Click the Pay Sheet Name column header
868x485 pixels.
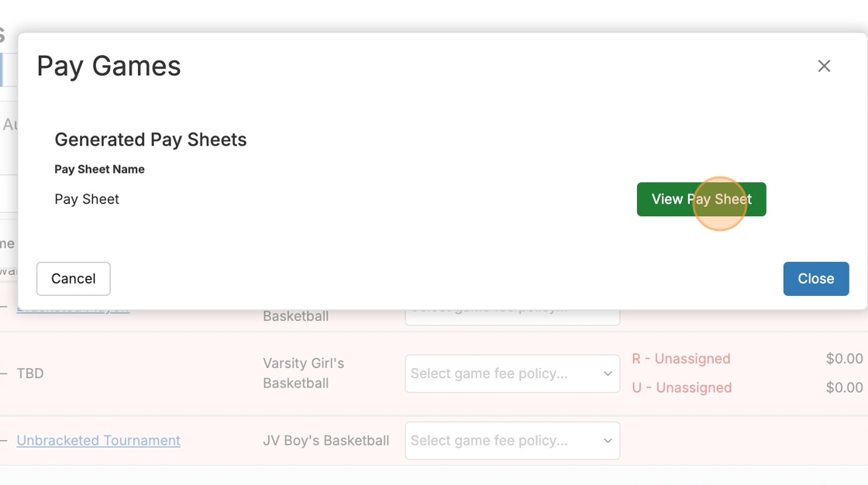point(99,169)
